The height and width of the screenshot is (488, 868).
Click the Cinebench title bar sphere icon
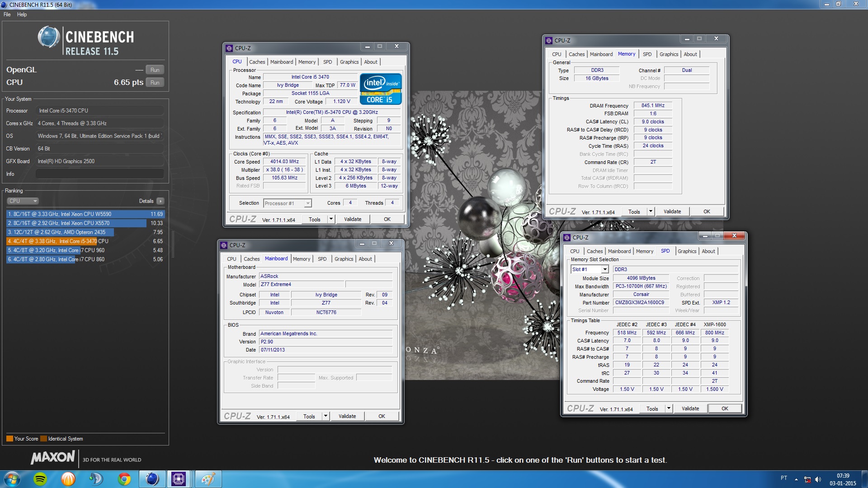4,5
